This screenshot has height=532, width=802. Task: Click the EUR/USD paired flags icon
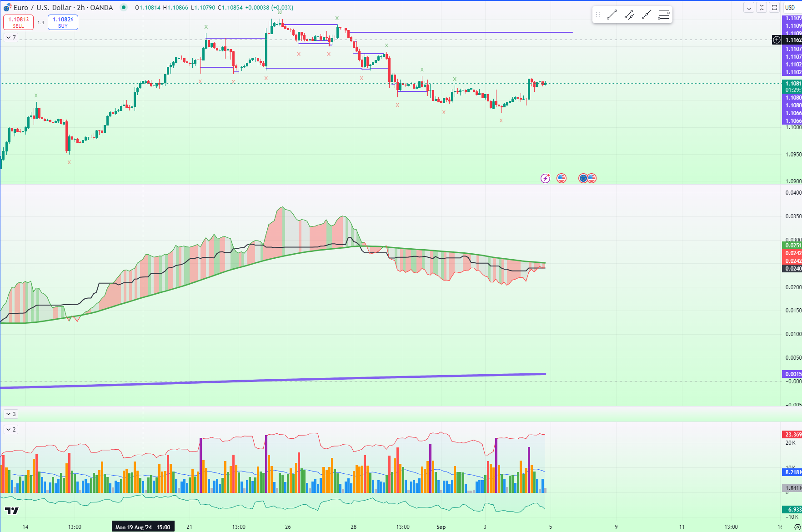587,178
